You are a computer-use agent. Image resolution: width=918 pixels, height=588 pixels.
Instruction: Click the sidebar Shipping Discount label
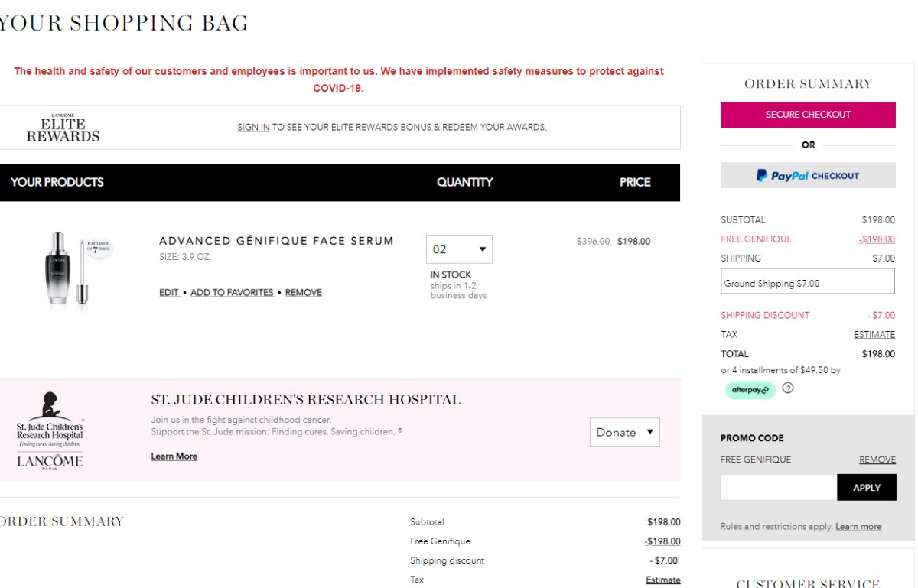point(765,315)
